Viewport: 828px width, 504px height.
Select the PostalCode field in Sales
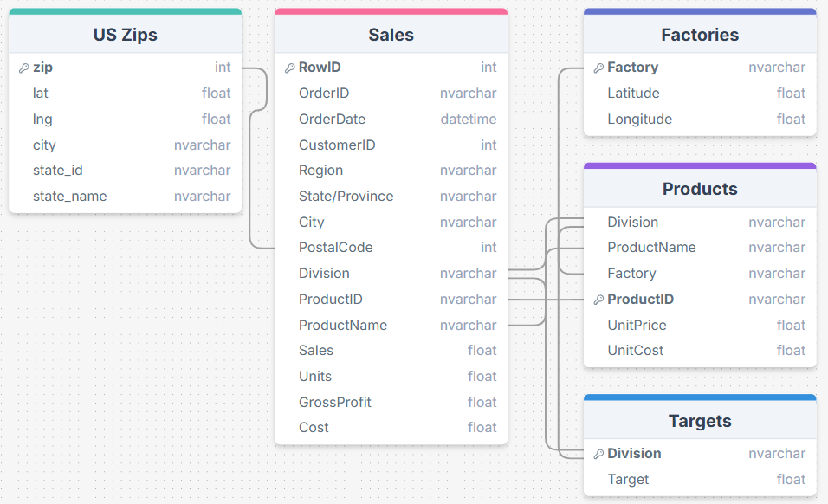pyautogui.click(x=336, y=248)
